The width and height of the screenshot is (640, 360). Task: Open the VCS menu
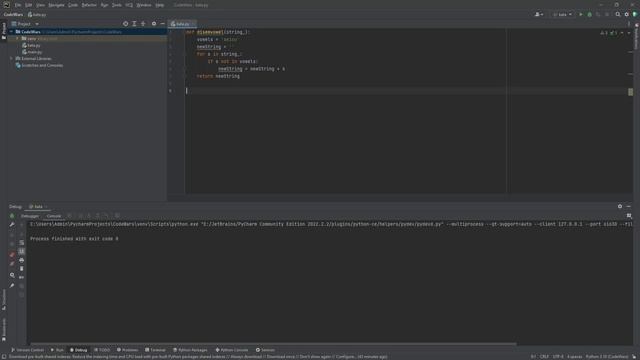click(x=129, y=5)
